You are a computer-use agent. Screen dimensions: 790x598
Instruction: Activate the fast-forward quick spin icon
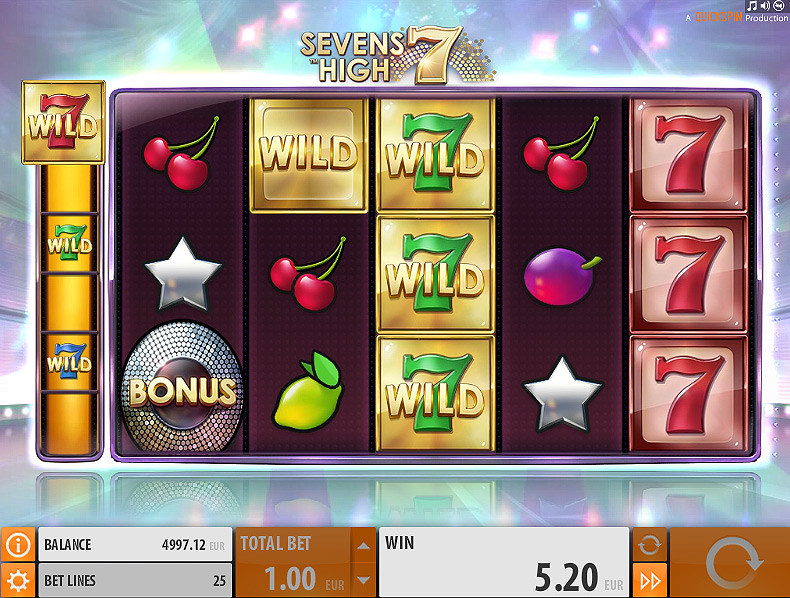click(649, 581)
